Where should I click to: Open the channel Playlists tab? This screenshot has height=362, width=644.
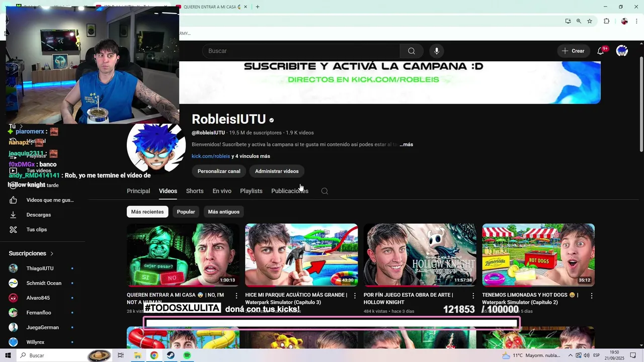(251, 191)
